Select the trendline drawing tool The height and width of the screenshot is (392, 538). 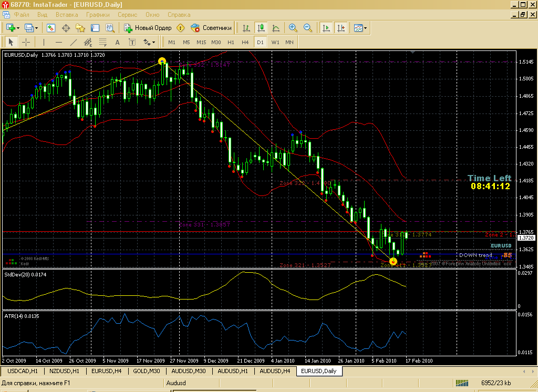tap(74, 42)
